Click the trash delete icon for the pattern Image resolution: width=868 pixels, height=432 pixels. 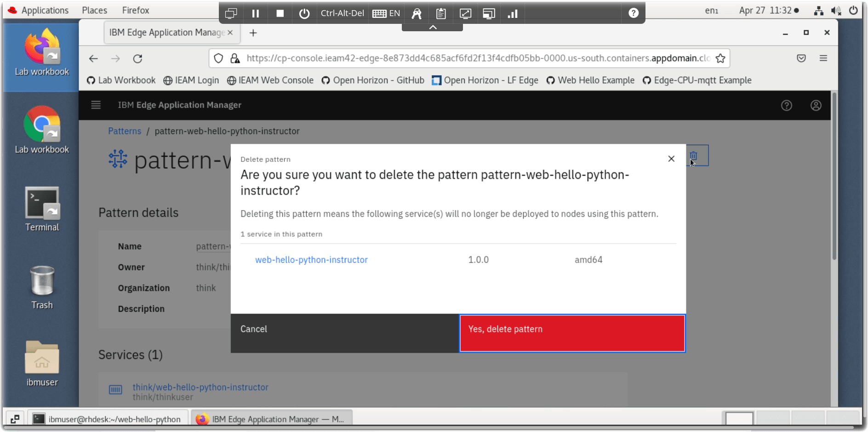coord(694,156)
